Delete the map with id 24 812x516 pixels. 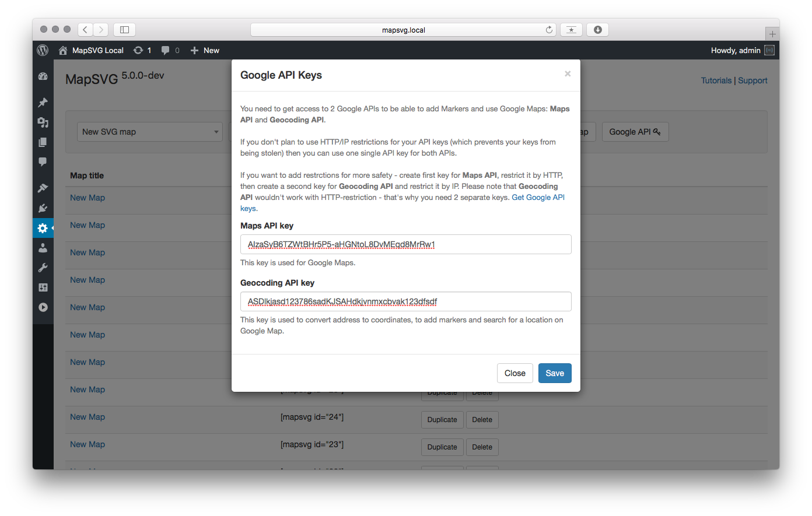(482, 420)
